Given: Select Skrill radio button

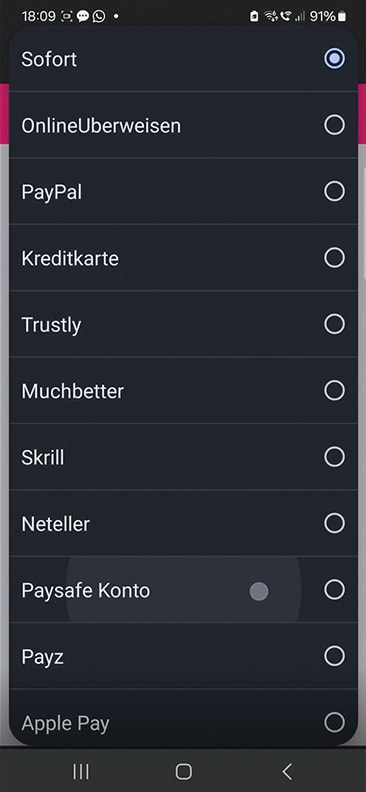Looking at the screenshot, I should click(334, 457).
